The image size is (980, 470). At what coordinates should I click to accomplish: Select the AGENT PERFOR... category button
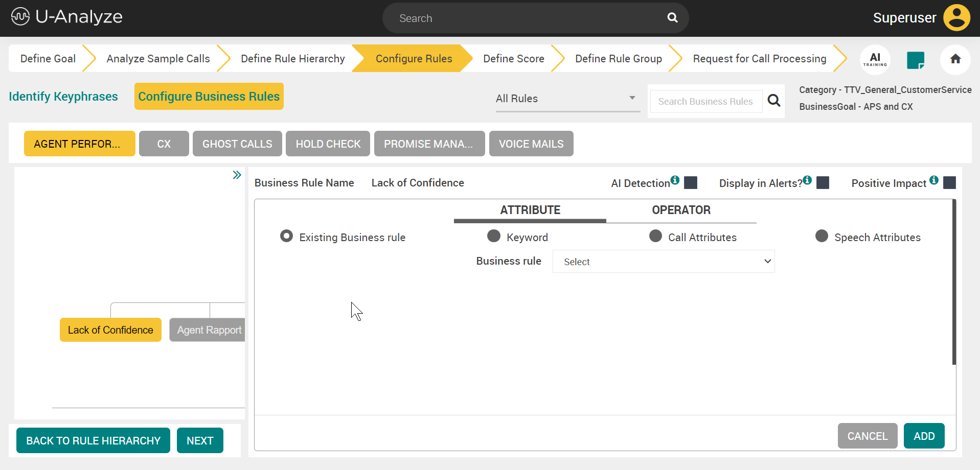click(x=80, y=144)
